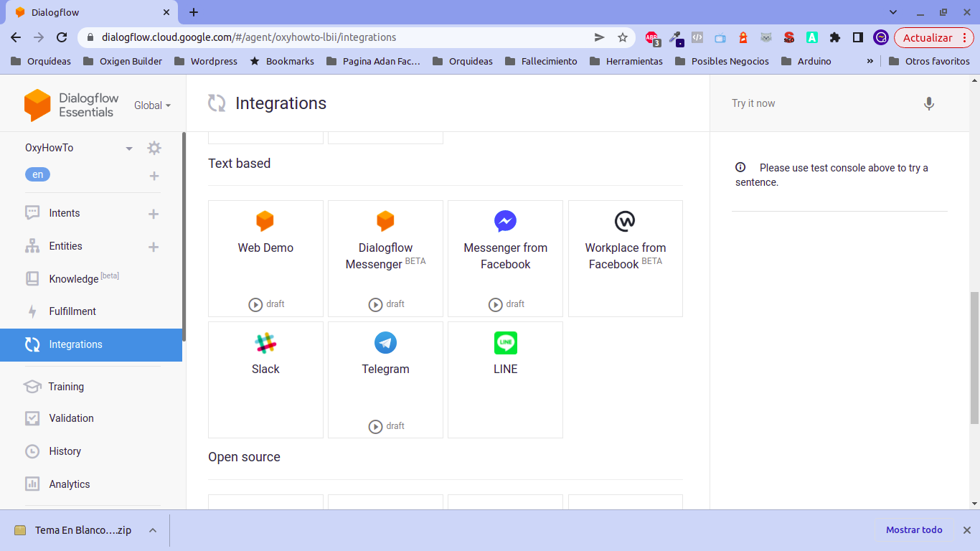Create entity using plus next to Entities
Screen dimensions: 980x551
[x=153, y=247]
